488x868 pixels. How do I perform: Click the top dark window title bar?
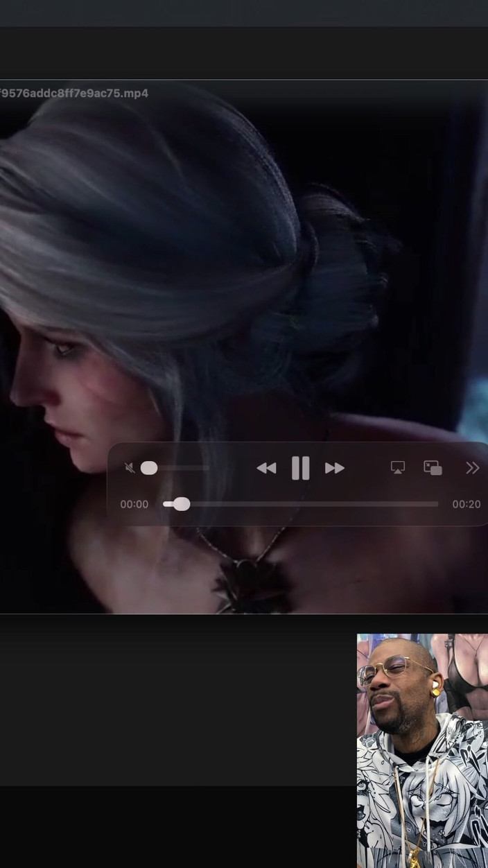pos(244,12)
